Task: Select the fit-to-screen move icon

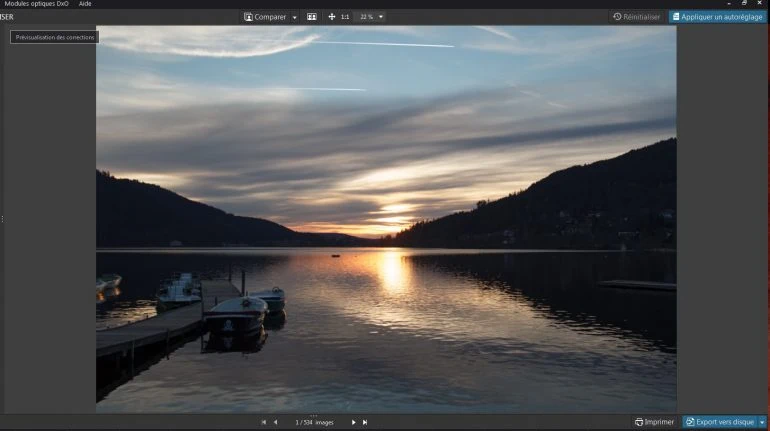Action: coord(331,17)
